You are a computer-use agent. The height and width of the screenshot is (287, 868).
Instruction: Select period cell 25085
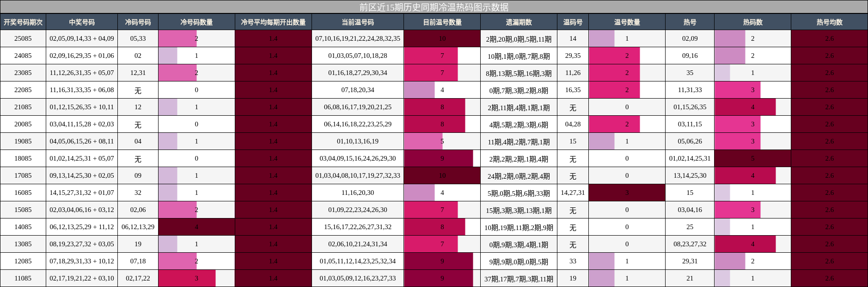coord(23,38)
